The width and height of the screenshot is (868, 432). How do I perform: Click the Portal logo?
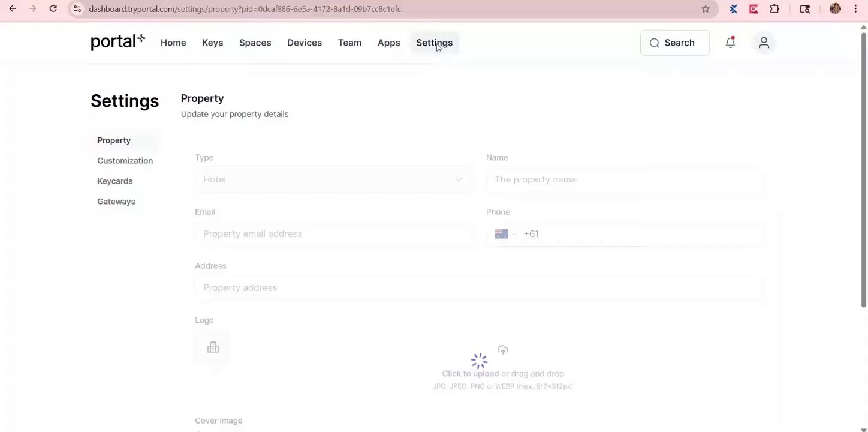(x=117, y=42)
